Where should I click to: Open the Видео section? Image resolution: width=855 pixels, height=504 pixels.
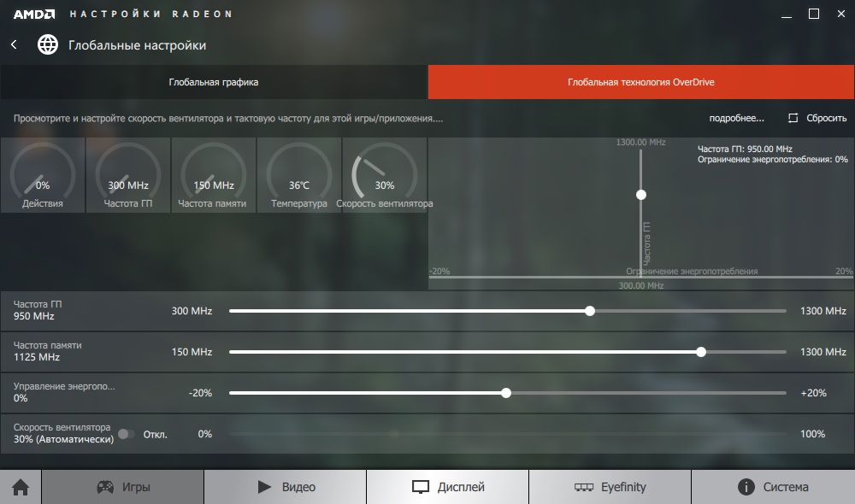[x=286, y=487]
